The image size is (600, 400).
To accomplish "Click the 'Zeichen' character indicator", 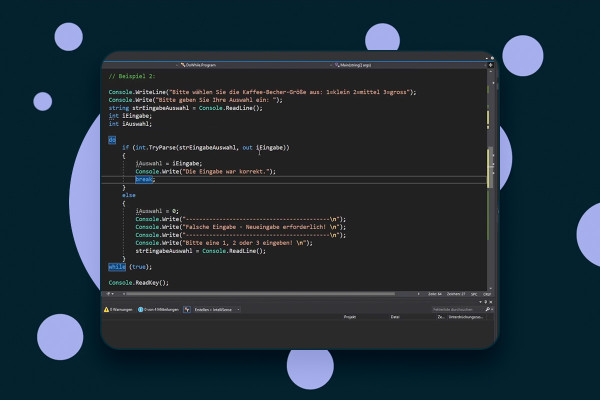I will click(456, 294).
